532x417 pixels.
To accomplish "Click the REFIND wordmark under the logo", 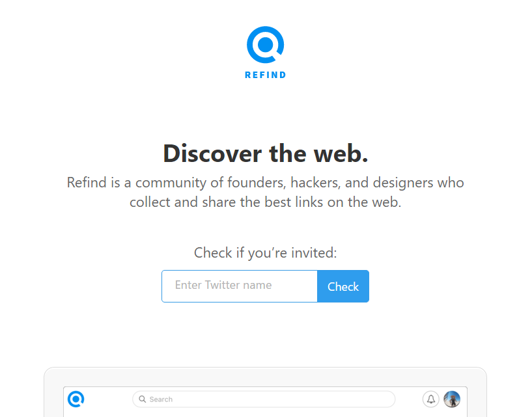I will 265,75.
